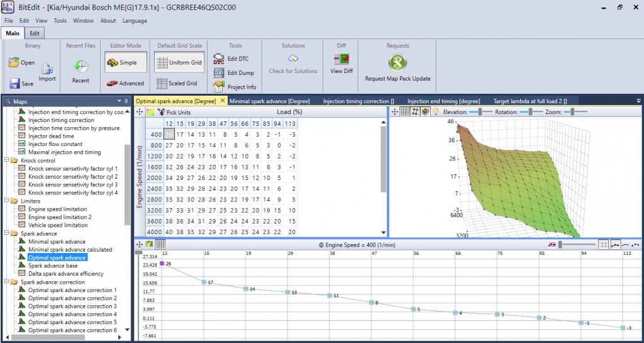The image size is (644, 343).
Task: Switch to the Edit ribbon tab
Action: click(35, 33)
